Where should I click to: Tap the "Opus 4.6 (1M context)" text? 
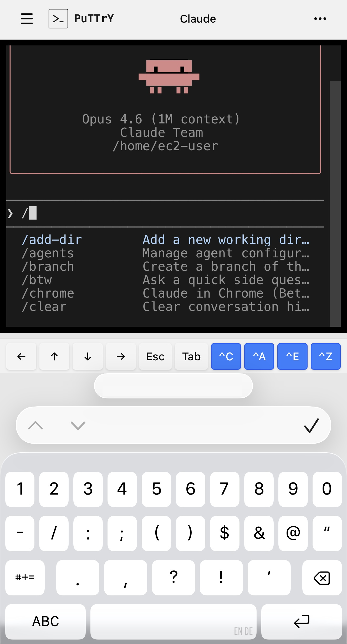pos(161,119)
